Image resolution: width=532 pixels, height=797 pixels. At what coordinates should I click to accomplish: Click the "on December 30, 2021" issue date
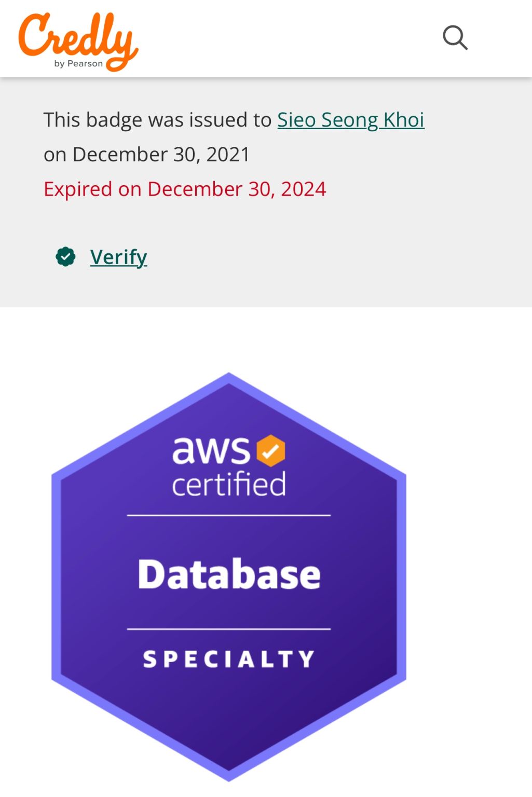pos(146,155)
